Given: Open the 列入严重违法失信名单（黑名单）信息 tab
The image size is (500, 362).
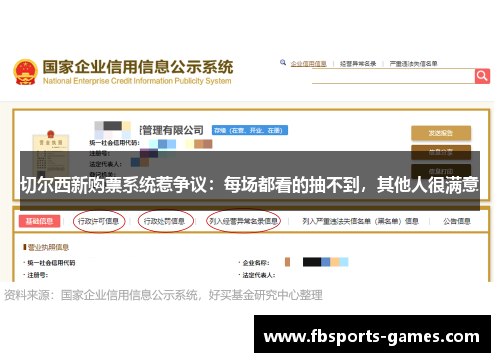Looking at the screenshot, I should [360, 221].
